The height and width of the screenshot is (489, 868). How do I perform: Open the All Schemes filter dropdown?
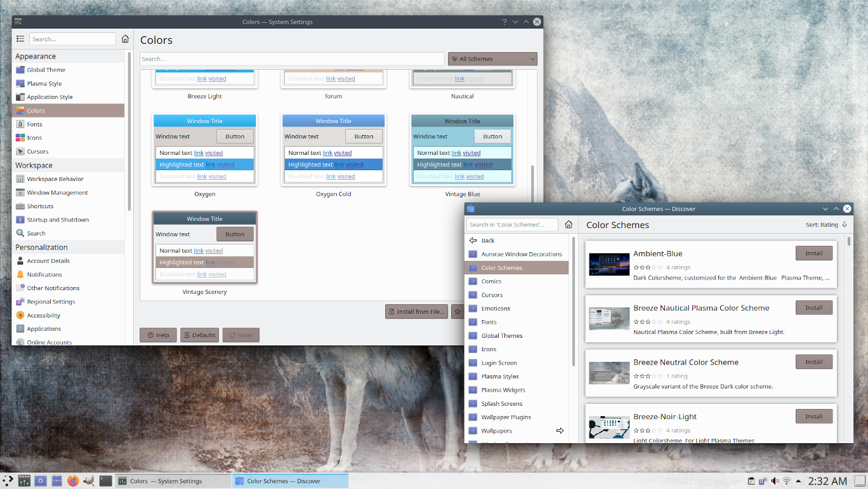[x=492, y=59]
